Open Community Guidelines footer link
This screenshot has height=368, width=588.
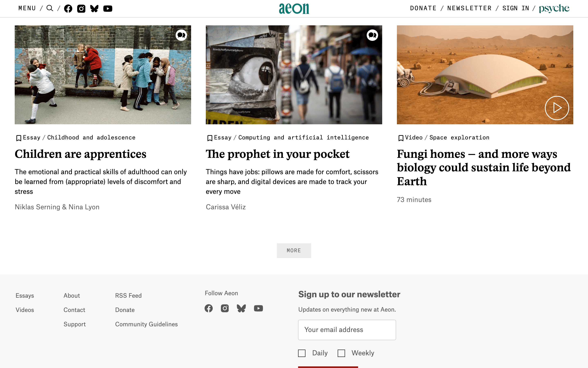[x=146, y=324]
